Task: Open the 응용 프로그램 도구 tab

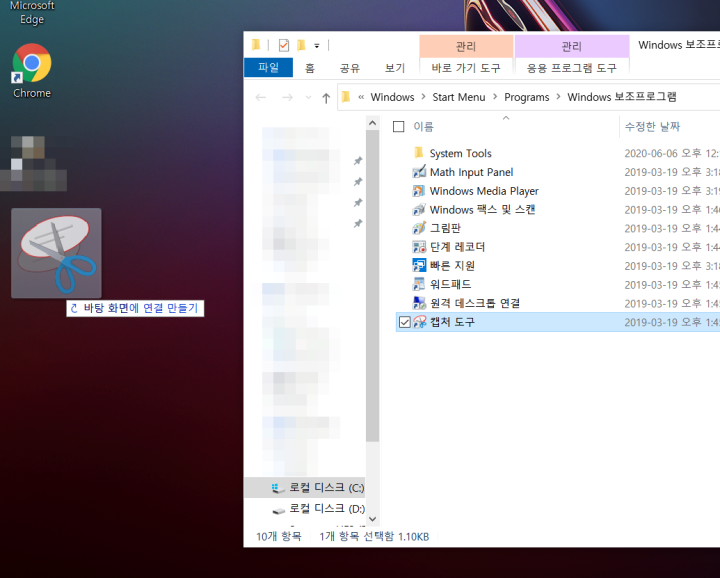Action: (x=572, y=68)
